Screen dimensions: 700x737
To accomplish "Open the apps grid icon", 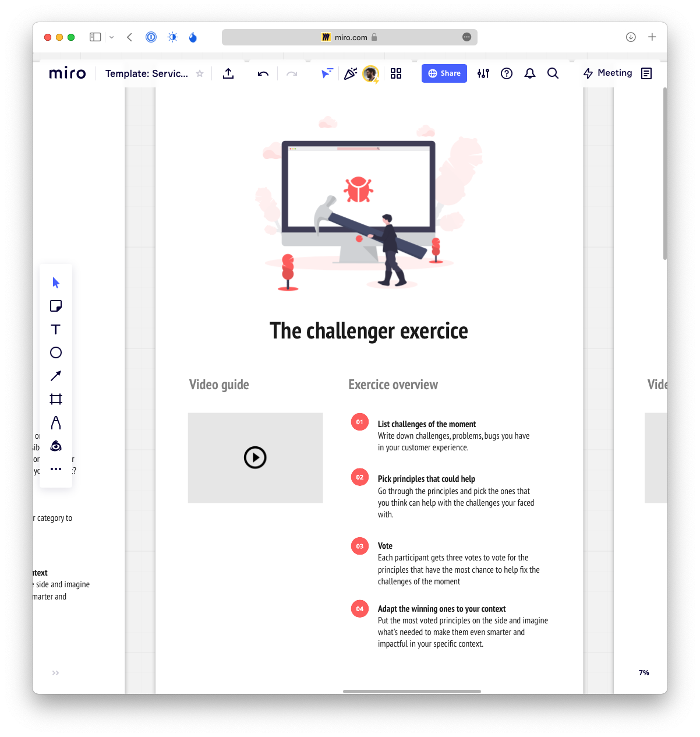I will point(396,73).
